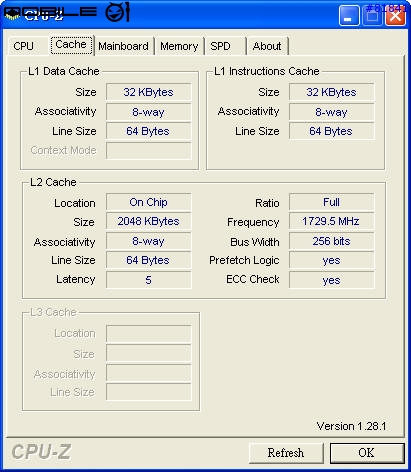The height and width of the screenshot is (472, 411).
Task: Click Prefetch Logic value yes
Action: (331, 260)
